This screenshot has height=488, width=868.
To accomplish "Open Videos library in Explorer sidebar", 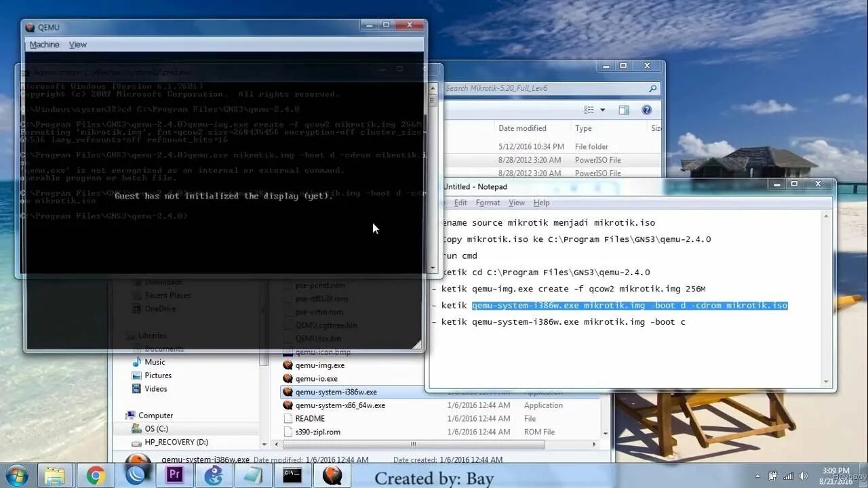I will (x=155, y=389).
